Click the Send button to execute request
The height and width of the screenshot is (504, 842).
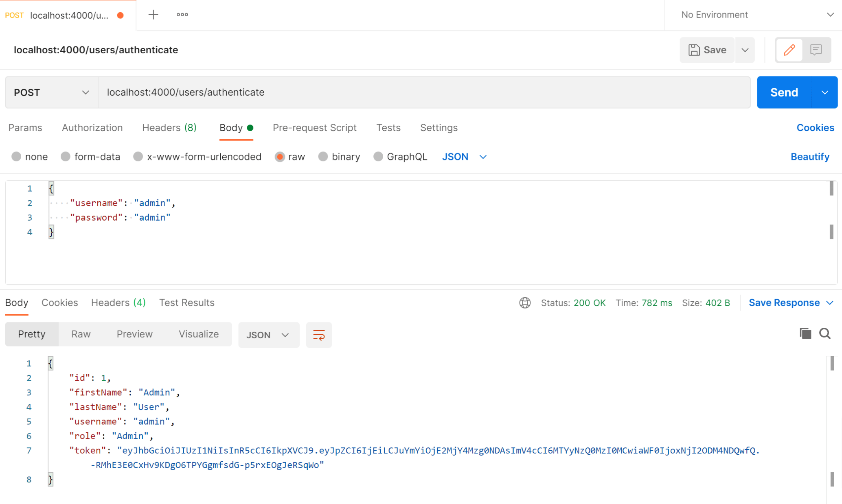(x=785, y=92)
